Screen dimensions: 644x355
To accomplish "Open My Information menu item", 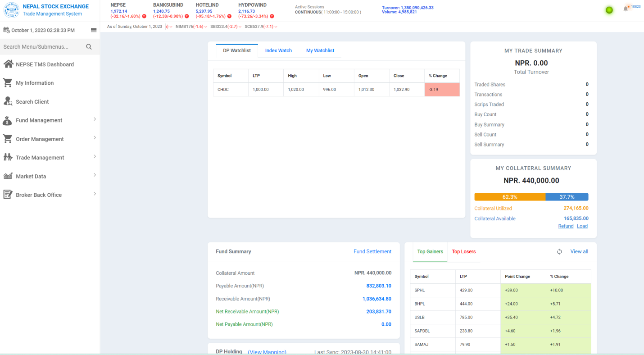I will [x=35, y=83].
